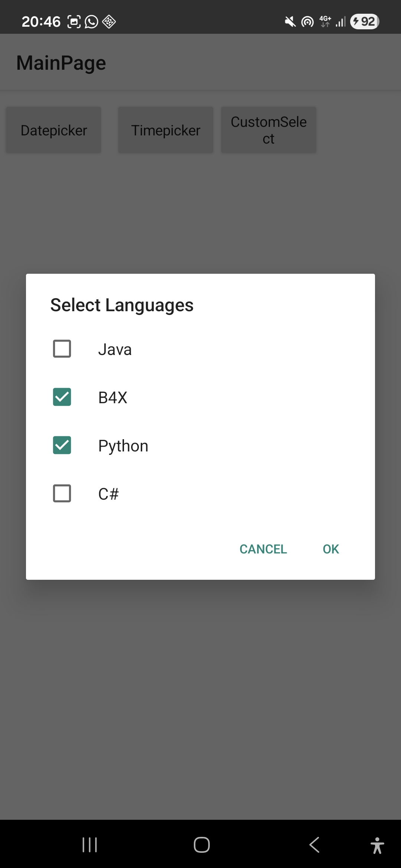401x868 pixels.
Task: Check the Java checkbox
Action: (62, 349)
